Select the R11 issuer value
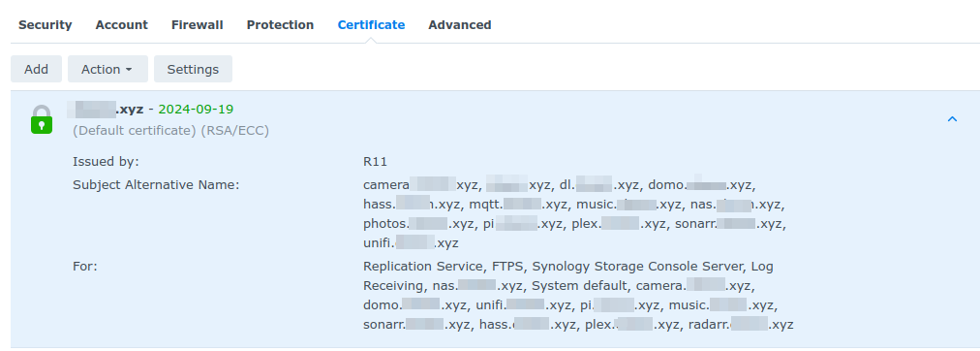 click(x=375, y=162)
